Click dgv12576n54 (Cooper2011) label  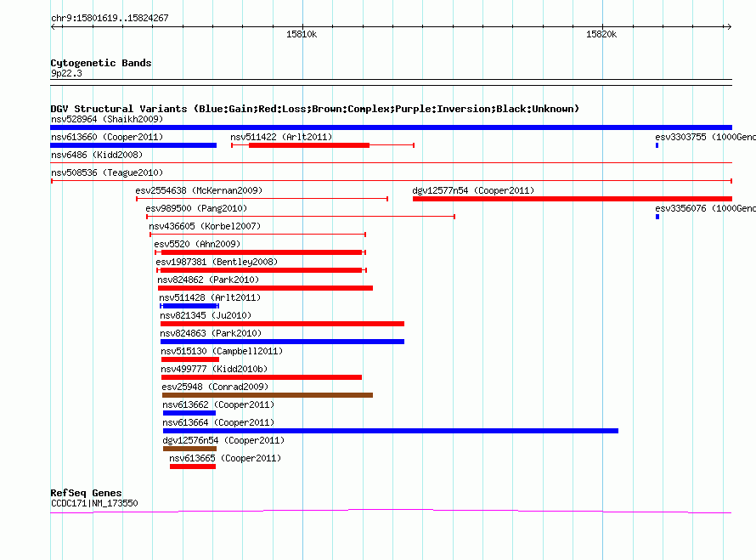(x=223, y=440)
